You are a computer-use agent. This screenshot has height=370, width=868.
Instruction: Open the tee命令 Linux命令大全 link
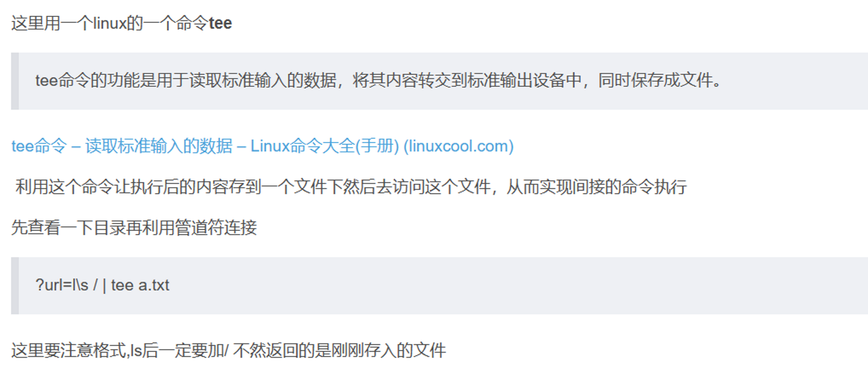(x=262, y=146)
